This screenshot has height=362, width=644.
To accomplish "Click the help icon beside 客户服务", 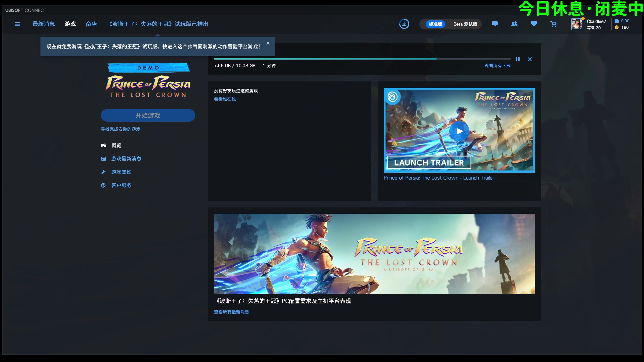I will 103,185.
